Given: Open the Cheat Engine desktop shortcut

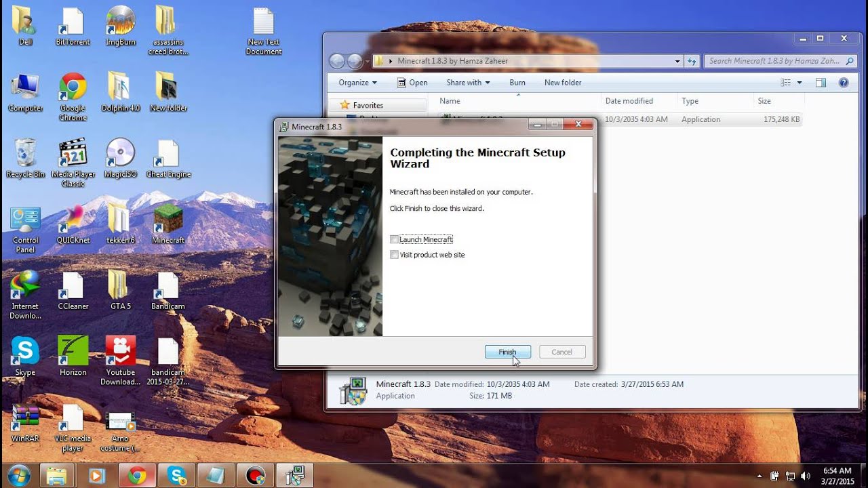Looking at the screenshot, I should click(168, 159).
